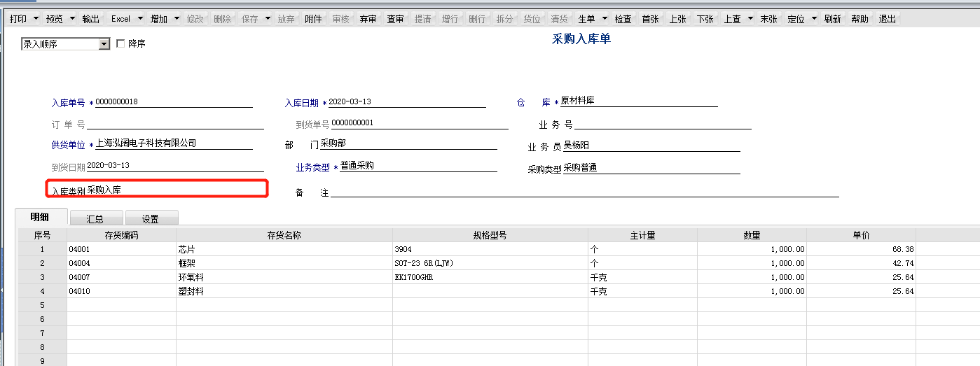Click the 上查 toolbar button

pyautogui.click(x=732, y=20)
